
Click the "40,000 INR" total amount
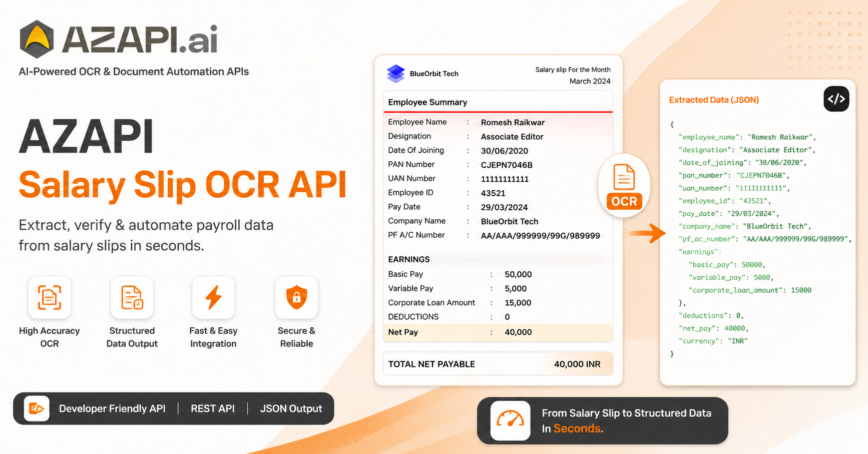click(577, 364)
